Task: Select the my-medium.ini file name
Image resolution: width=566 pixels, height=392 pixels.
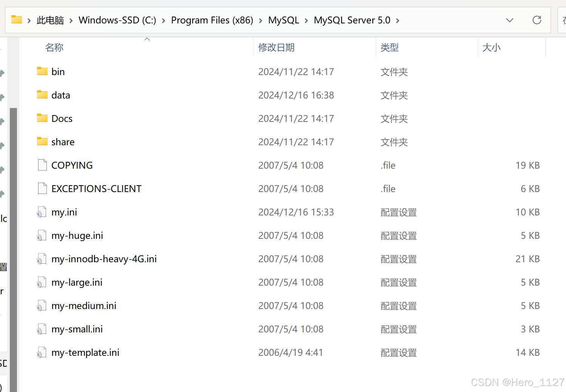Action: point(84,306)
